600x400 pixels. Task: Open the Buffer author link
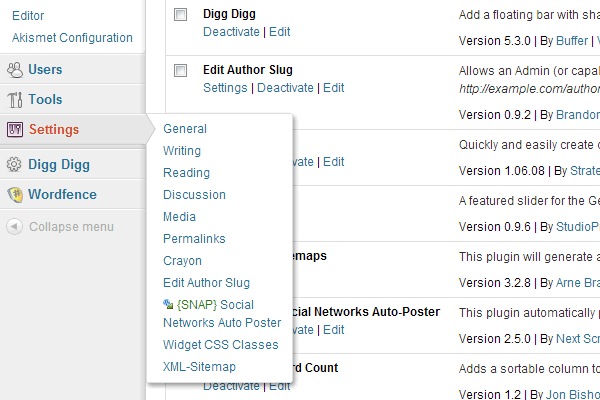pos(572,41)
